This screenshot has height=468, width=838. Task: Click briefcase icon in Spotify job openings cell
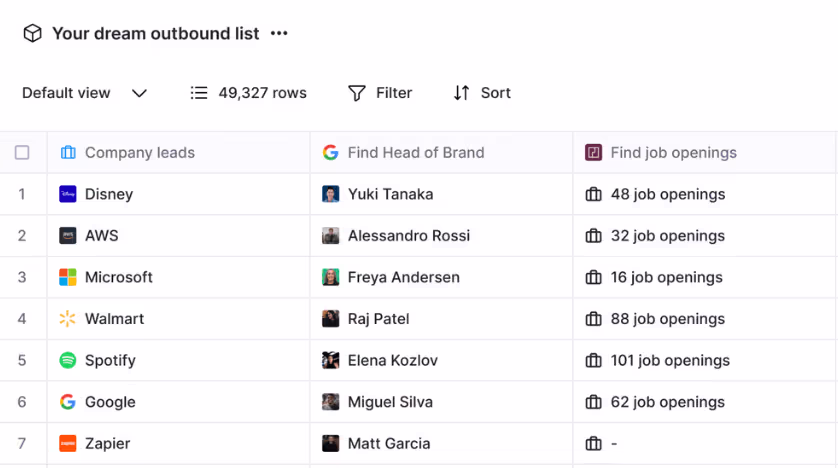click(x=593, y=361)
